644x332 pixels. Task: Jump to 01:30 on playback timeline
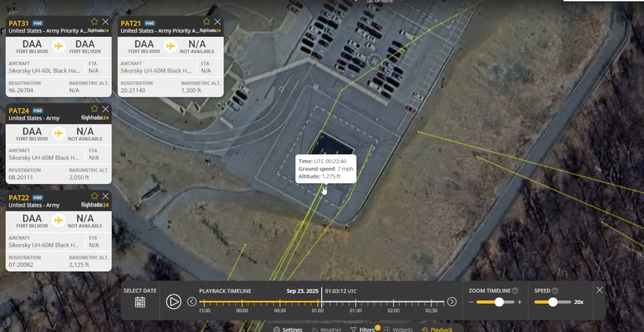pyautogui.click(x=355, y=310)
